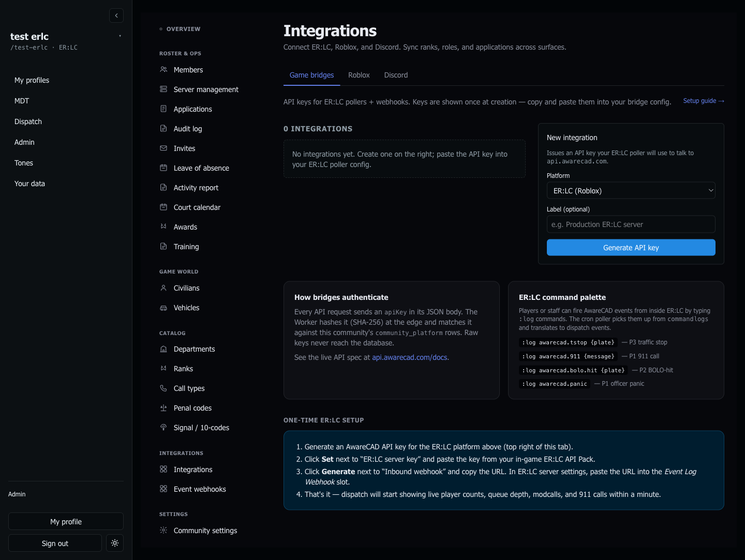The image size is (745, 560).
Task: Click the Invites envelope icon
Action: [163, 148]
